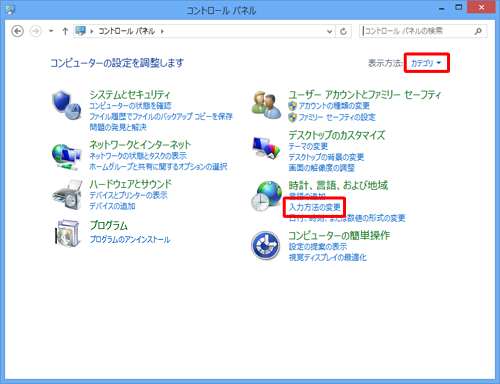Open システムとセキュリティ category
The image size is (500, 384).
point(130,95)
